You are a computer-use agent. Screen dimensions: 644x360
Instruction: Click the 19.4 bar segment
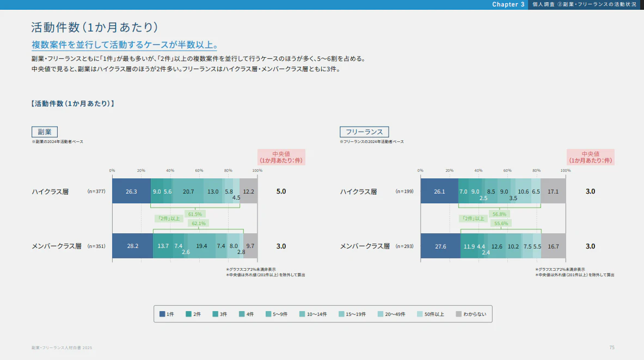(x=201, y=246)
